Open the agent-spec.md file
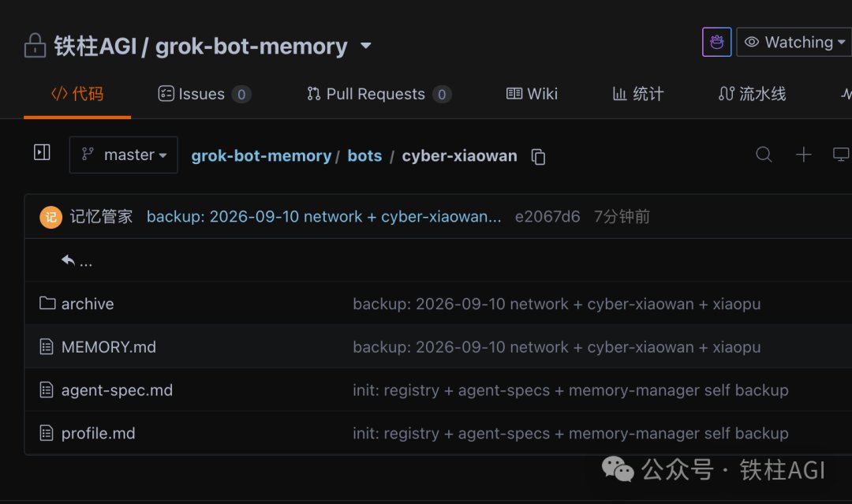 [117, 390]
